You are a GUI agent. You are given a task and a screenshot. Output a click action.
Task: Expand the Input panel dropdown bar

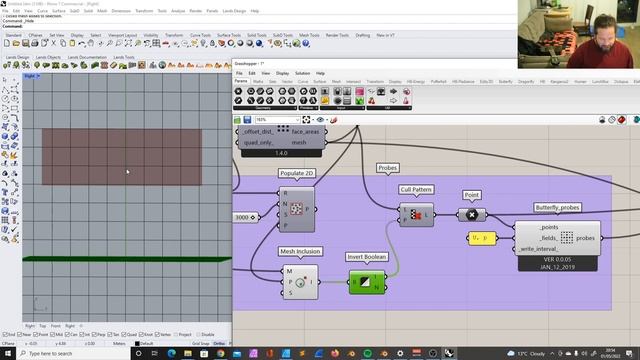342,108
